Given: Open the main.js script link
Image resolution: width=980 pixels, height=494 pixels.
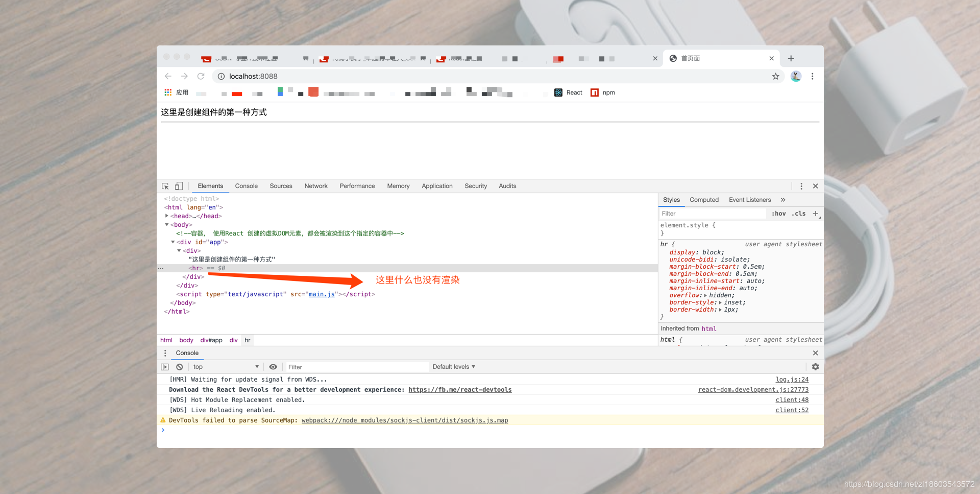Looking at the screenshot, I should [322, 294].
